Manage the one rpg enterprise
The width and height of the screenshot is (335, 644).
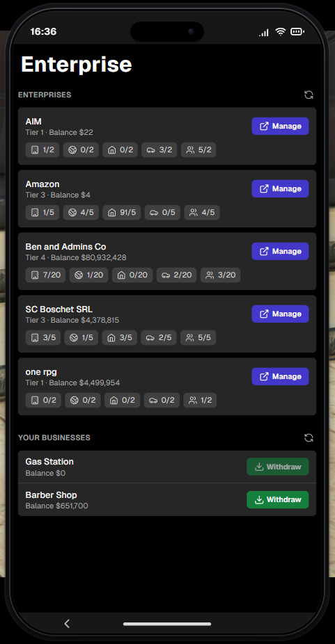coord(280,376)
